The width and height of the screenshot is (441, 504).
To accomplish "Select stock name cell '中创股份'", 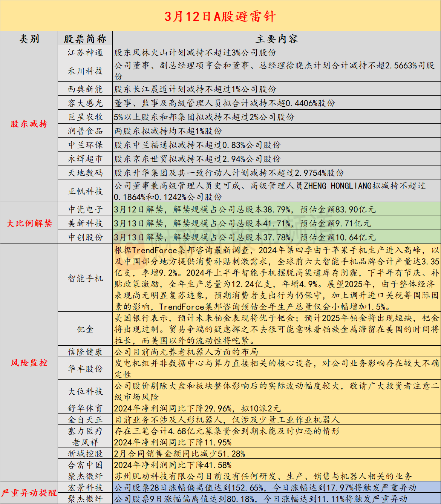I will 85,237.
